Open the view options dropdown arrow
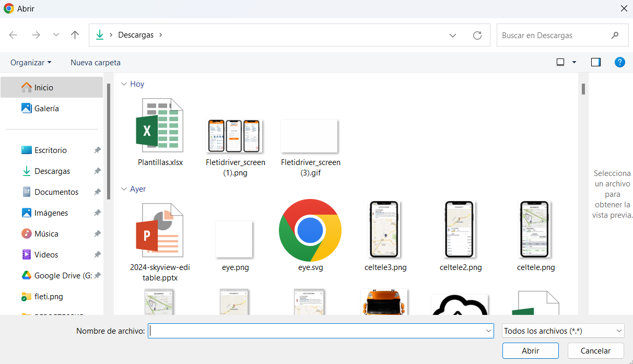The height and width of the screenshot is (364, 633). 574,62
